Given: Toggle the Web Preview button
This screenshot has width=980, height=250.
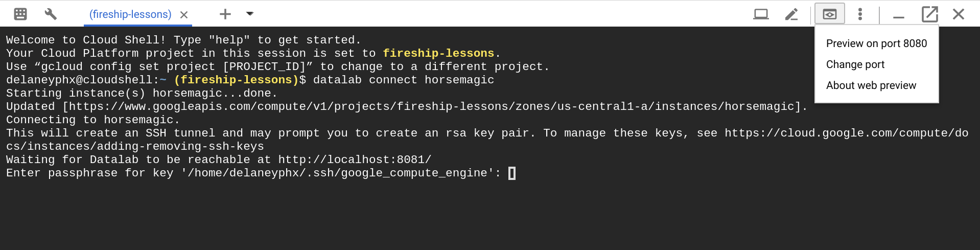Looking at the screenshot, I should [829, 14].
